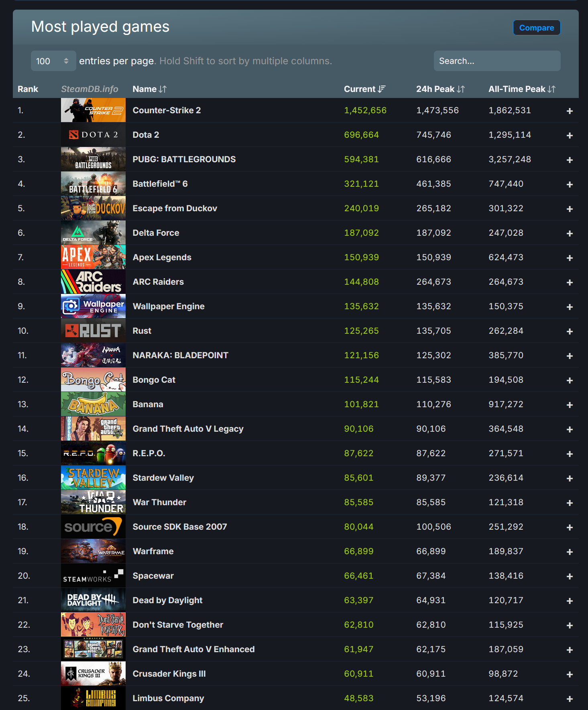
Task: Open the Crusader Kings III game name
Action: 169,673
